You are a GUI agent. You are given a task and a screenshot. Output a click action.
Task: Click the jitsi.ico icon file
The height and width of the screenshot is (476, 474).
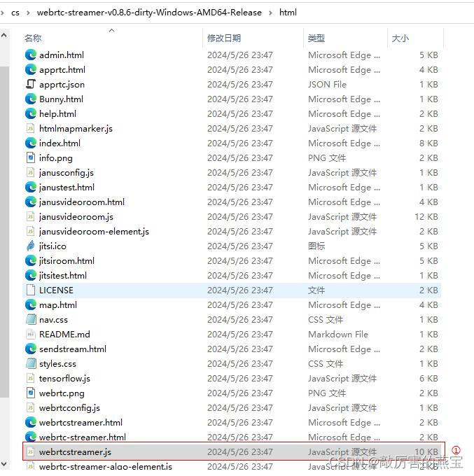click(31, 246)
